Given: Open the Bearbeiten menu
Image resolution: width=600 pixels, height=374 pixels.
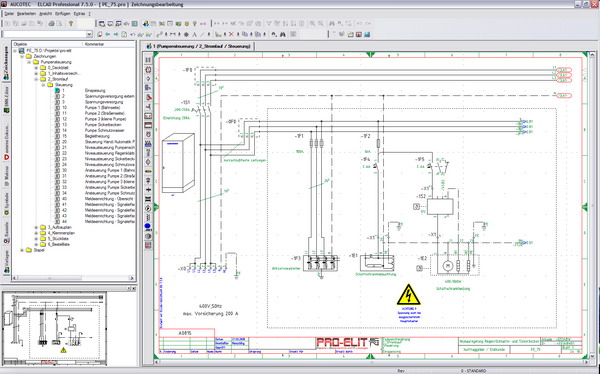Looking at the screenshot, I should tap(26, 14).
